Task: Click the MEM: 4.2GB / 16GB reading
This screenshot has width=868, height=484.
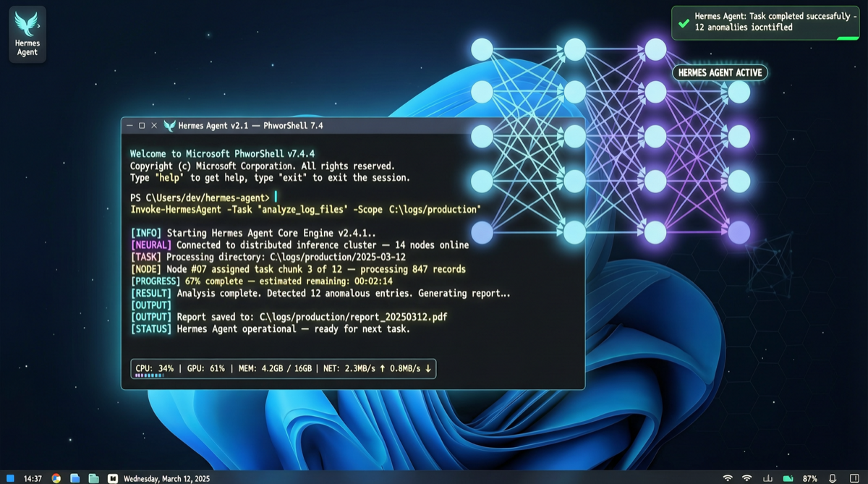Action: tap(275, 368)
